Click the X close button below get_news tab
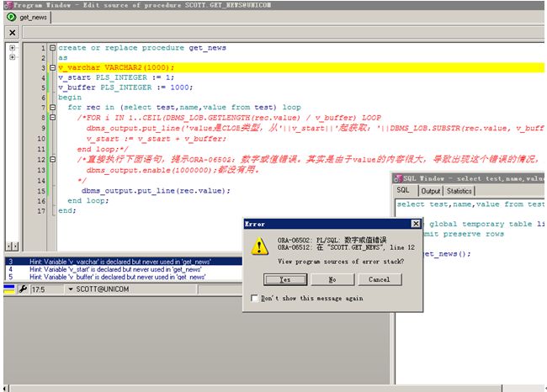This screenshot has height=392, width=547. (x=13, y=33)
